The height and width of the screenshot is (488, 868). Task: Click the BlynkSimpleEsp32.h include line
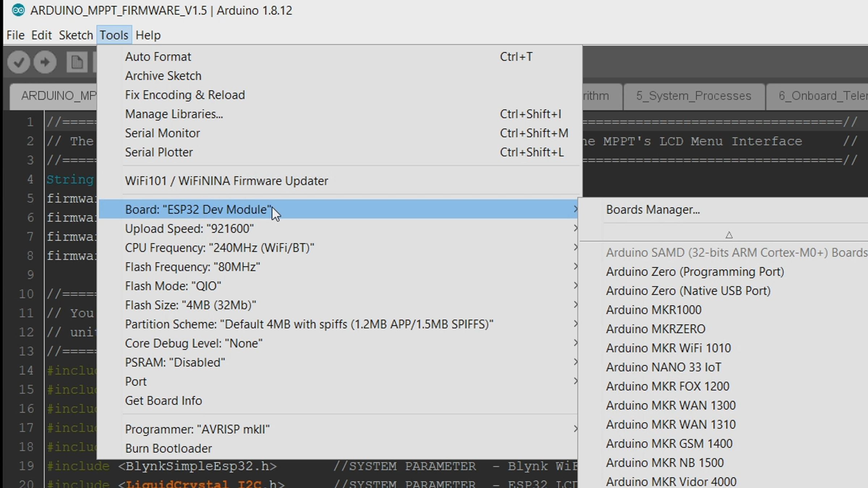click(162, 466)
